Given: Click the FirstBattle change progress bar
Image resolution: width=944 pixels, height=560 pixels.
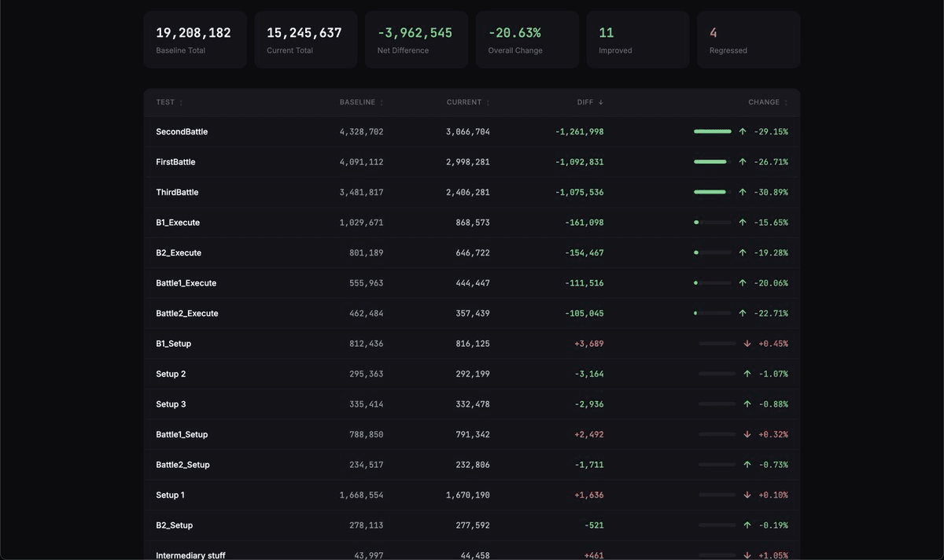Looking at the screenshot, I should [x=712, y=162].
